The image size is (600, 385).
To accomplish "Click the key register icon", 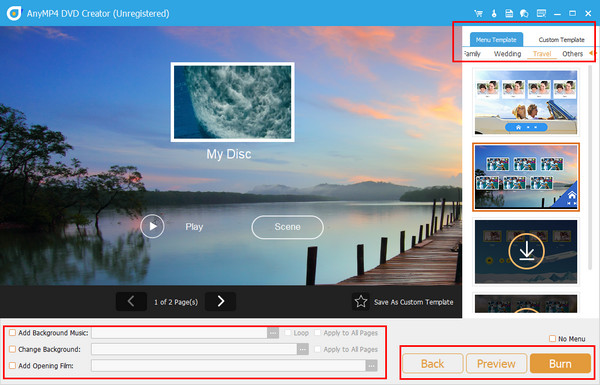I will [494, 13].
